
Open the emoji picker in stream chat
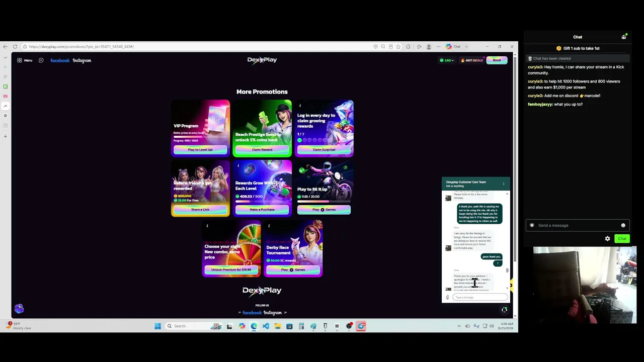tap(623, 225)
